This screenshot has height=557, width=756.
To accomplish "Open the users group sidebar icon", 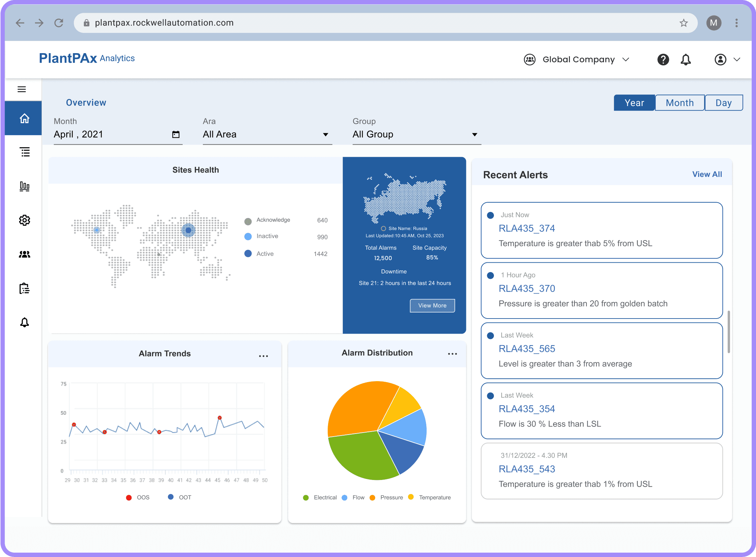I will pyautogui.click(x=24, y=254).
